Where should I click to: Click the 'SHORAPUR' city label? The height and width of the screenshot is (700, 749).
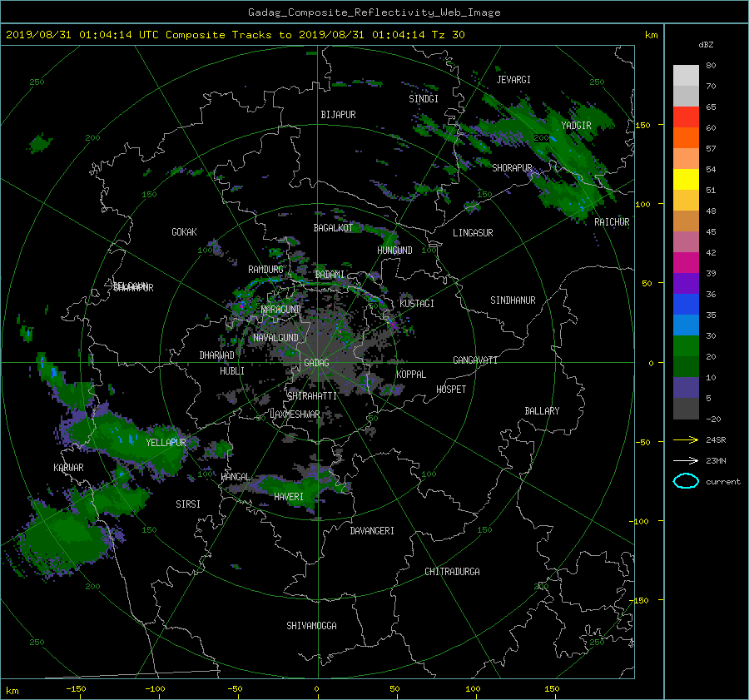[512, 168]
